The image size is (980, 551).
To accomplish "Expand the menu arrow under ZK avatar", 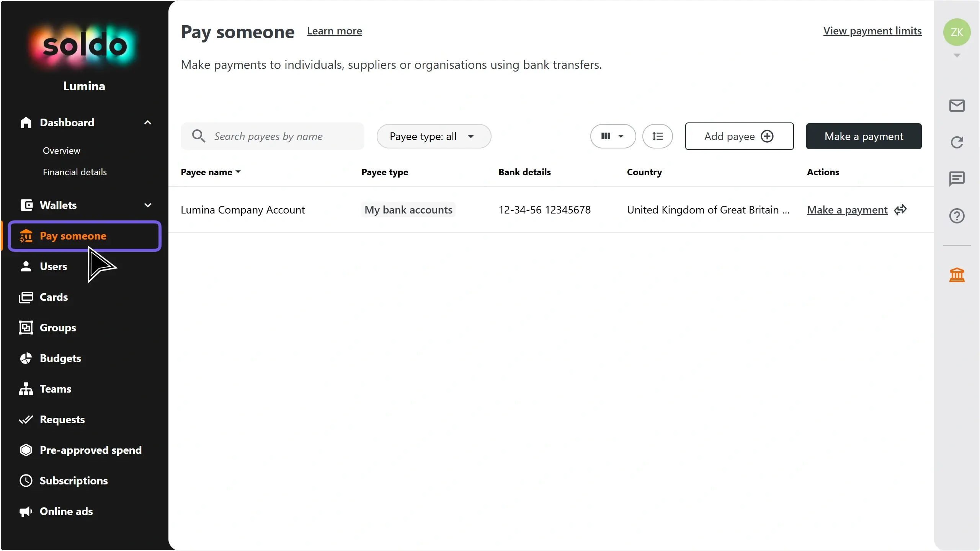I will (x=957, y=55).
